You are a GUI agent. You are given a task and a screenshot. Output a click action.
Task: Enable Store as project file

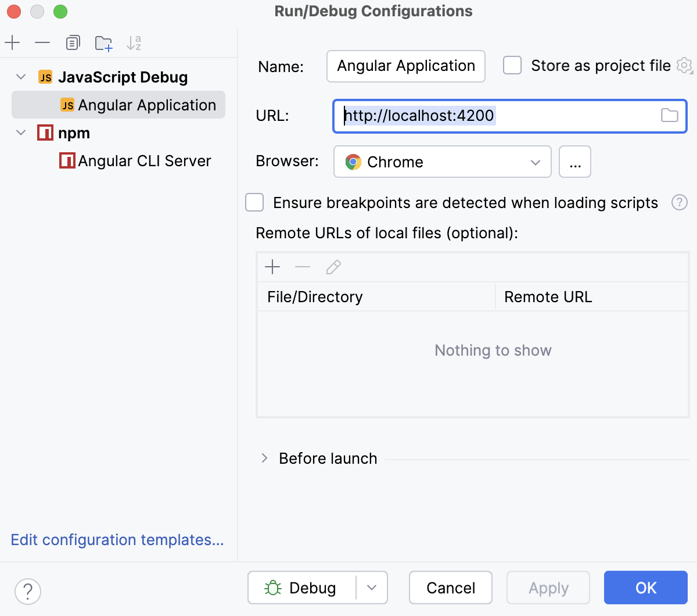point(512,65)
